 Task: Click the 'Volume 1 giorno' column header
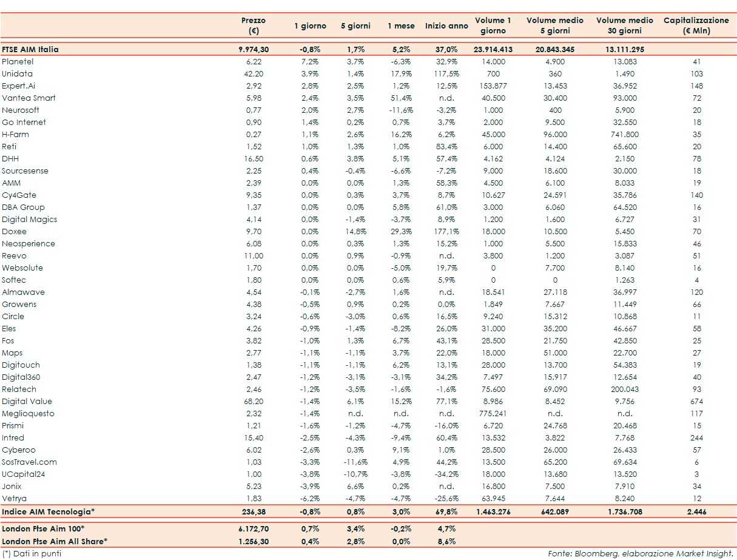[493, 25]
